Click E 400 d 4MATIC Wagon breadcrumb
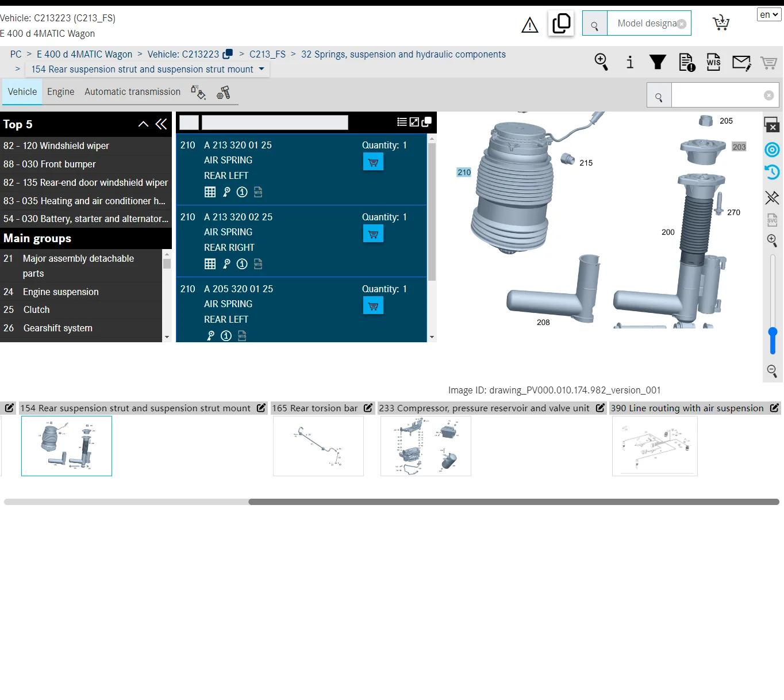Image resolution: width=784 pixels, height=700 pixels. (84, 55)
